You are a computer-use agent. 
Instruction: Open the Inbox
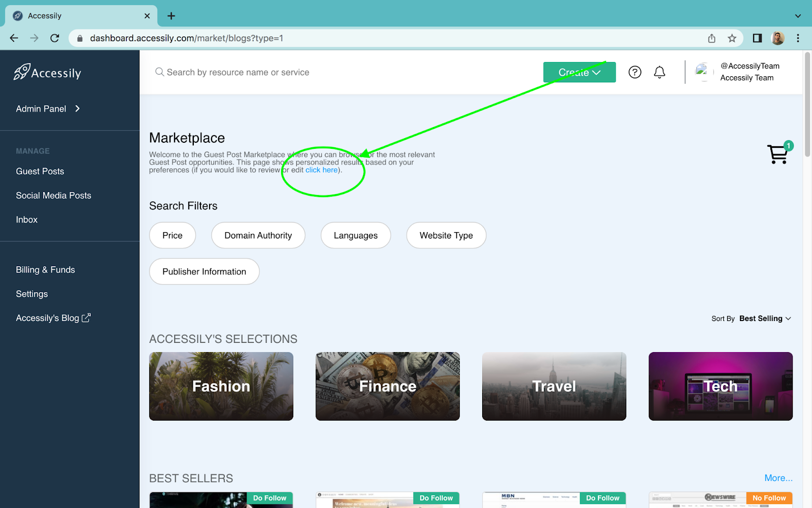[x=27, y=219]
